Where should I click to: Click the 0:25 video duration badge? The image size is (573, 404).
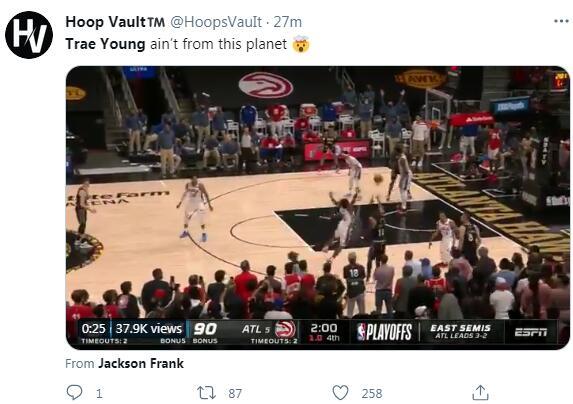click(x=94, y=329)
